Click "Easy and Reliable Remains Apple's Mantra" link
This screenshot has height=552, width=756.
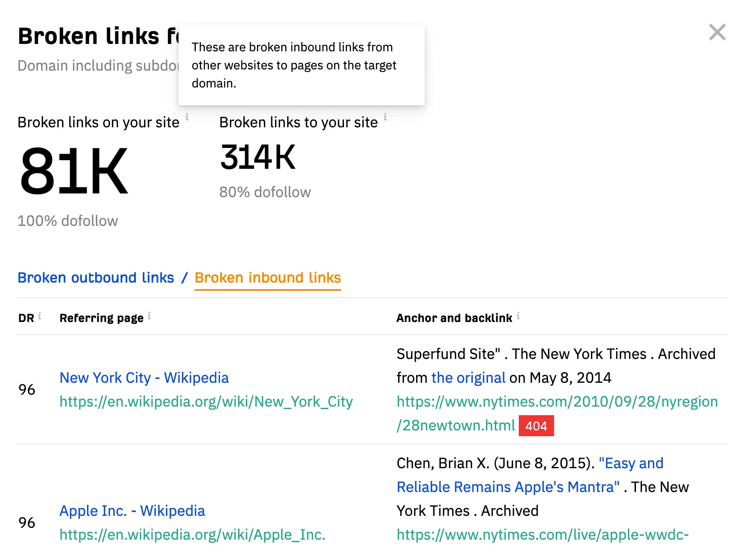point(530,475)
